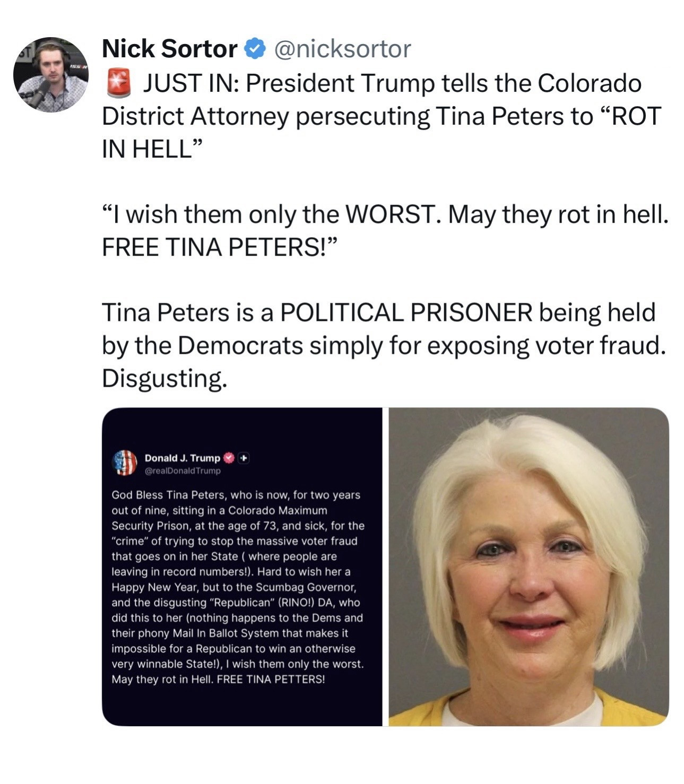684x784 pixels.
Task: Click the "FREE TINA PETERS!" quote line
Action: coord(220,247)
